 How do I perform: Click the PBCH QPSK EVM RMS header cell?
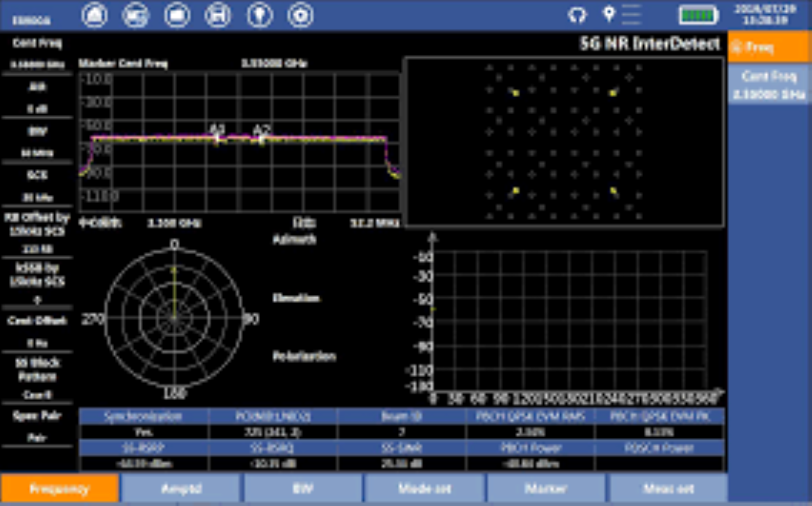(530, 417)
